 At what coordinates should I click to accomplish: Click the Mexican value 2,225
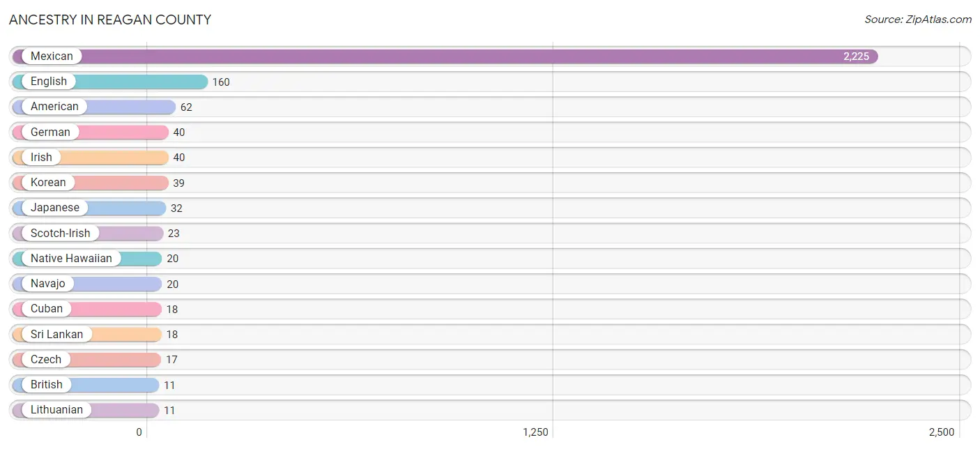(856, 56)
